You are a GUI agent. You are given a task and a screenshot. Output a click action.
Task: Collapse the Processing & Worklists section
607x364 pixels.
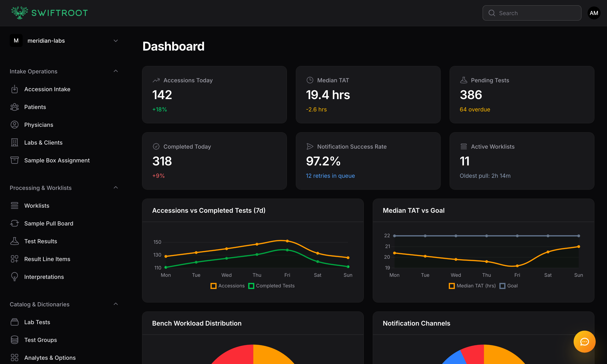coord(116,187)
